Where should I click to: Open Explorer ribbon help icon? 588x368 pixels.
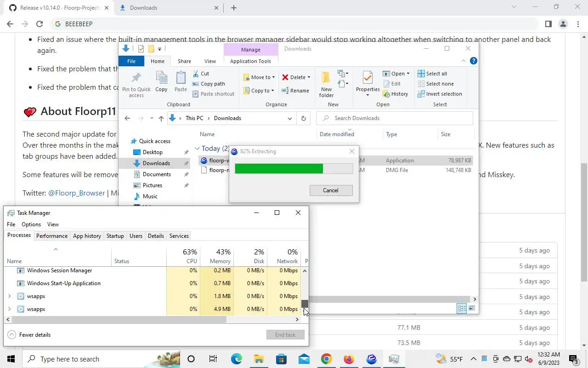tap(474, 61)
